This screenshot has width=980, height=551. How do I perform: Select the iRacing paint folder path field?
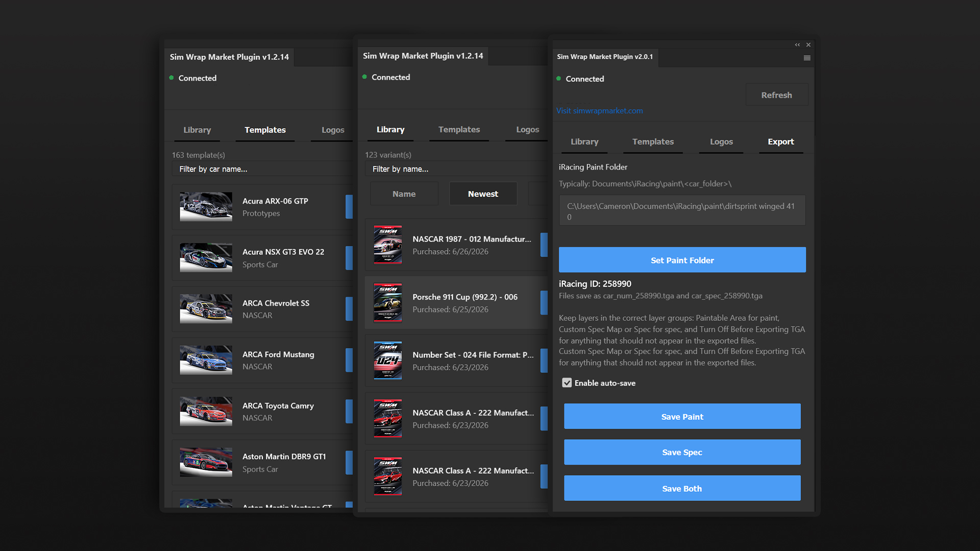pyautogui.click(x=682, y=211)
